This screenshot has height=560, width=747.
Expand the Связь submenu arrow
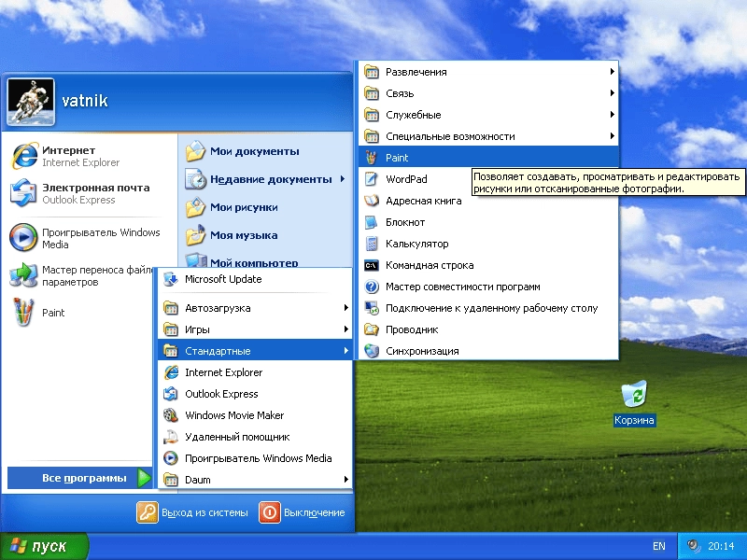613,92
